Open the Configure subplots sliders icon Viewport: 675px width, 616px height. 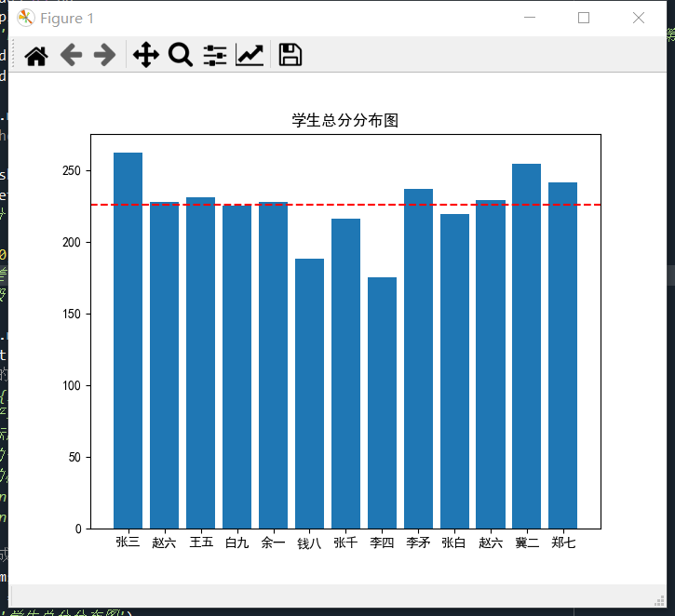(215, 56)
